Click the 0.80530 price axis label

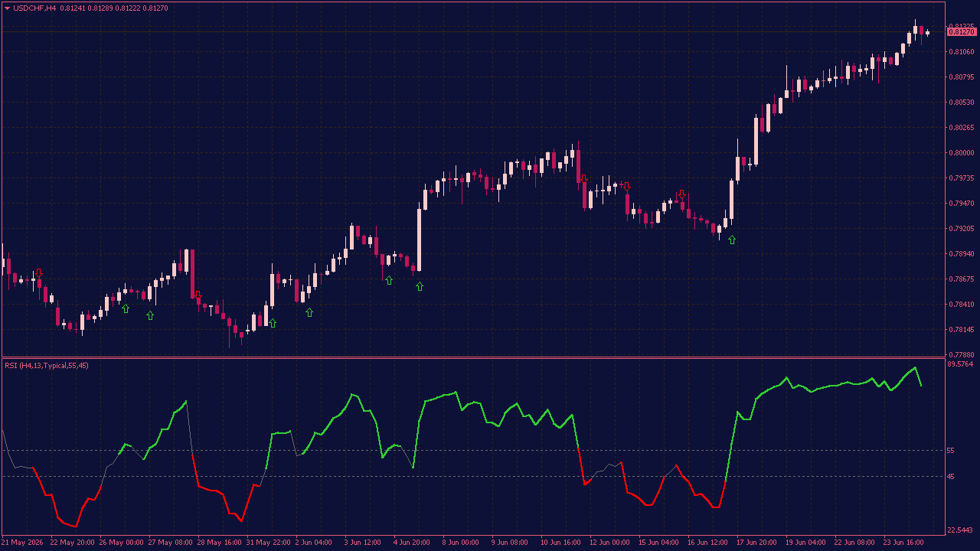click(961, 103)
